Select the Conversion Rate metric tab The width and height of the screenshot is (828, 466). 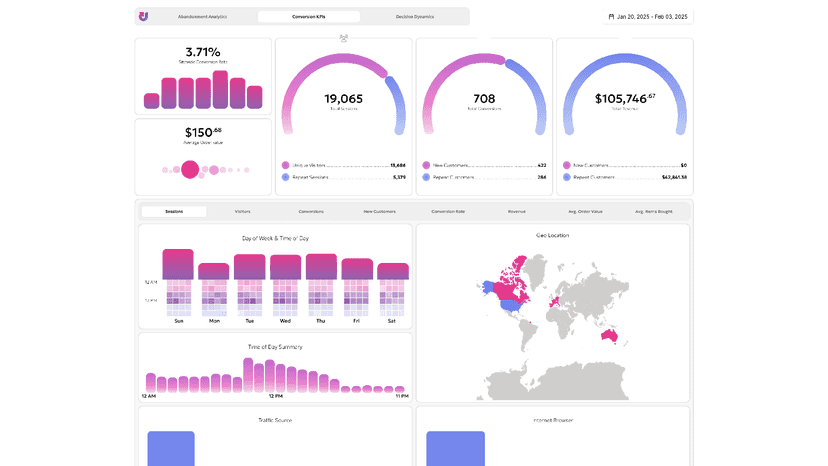[x=448, y=211]
